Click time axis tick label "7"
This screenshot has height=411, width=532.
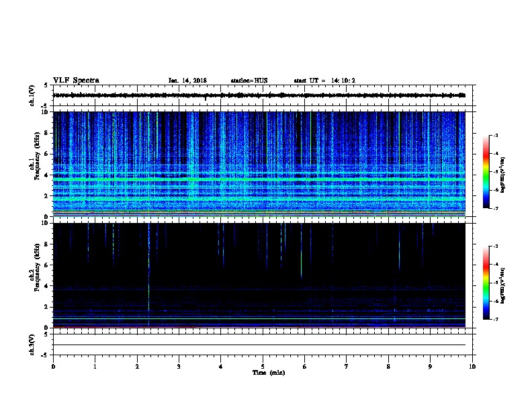tap(347, 366)
